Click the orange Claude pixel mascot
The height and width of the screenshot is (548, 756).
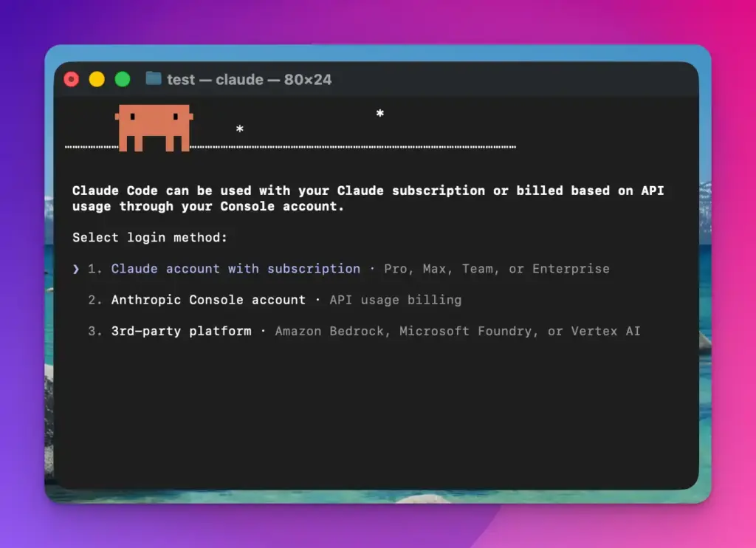(154, 126)
